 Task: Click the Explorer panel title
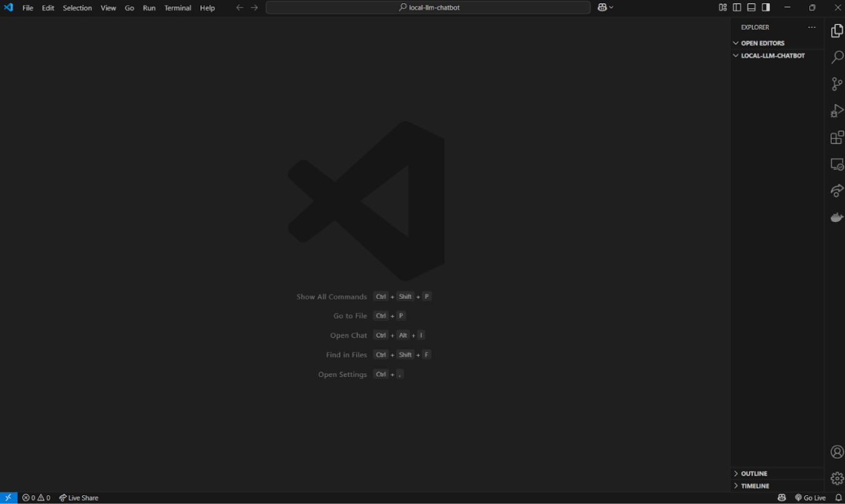click(x=755, y=28)
